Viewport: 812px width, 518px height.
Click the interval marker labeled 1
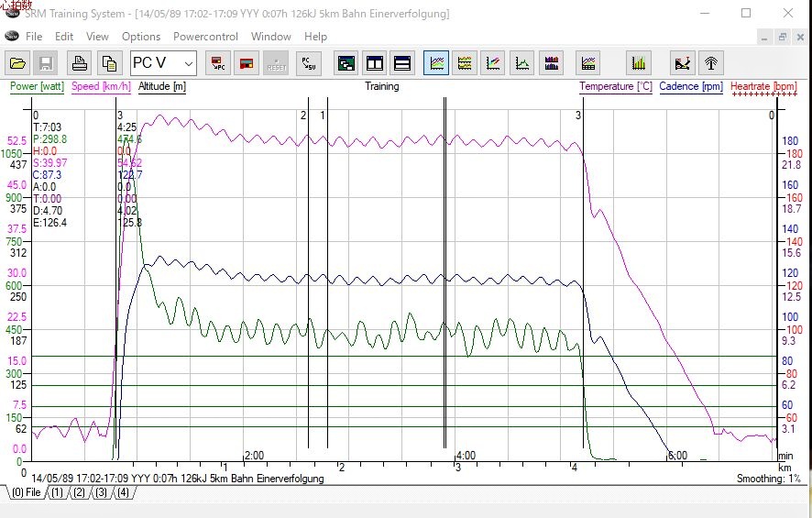pos(323,116)
